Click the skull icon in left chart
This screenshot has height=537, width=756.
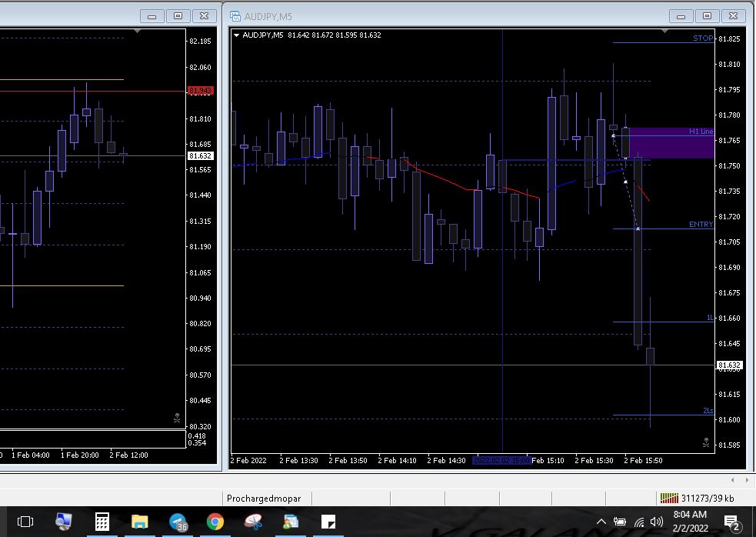click(177, 419)
